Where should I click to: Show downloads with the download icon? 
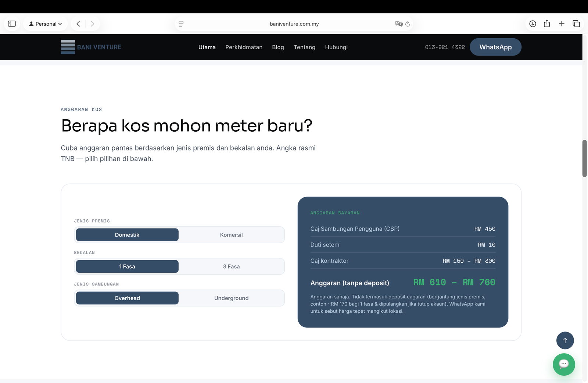[x=533, y=24]
